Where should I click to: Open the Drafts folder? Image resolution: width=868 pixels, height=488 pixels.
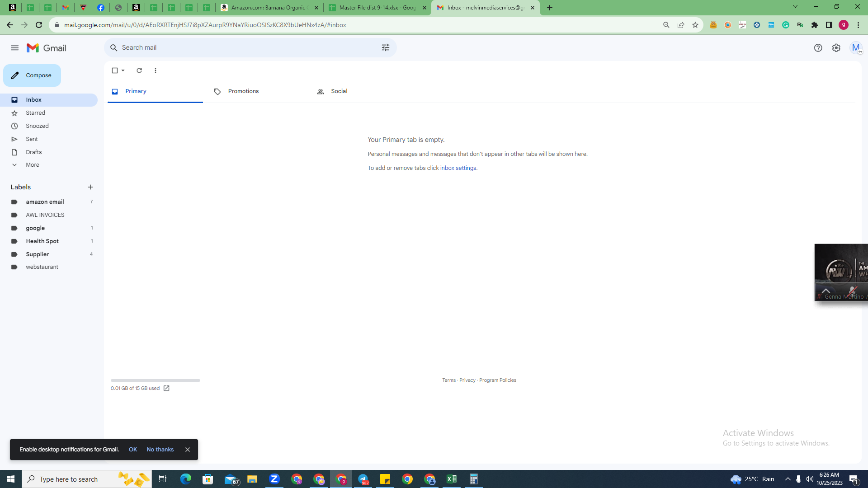pos(49,152)
